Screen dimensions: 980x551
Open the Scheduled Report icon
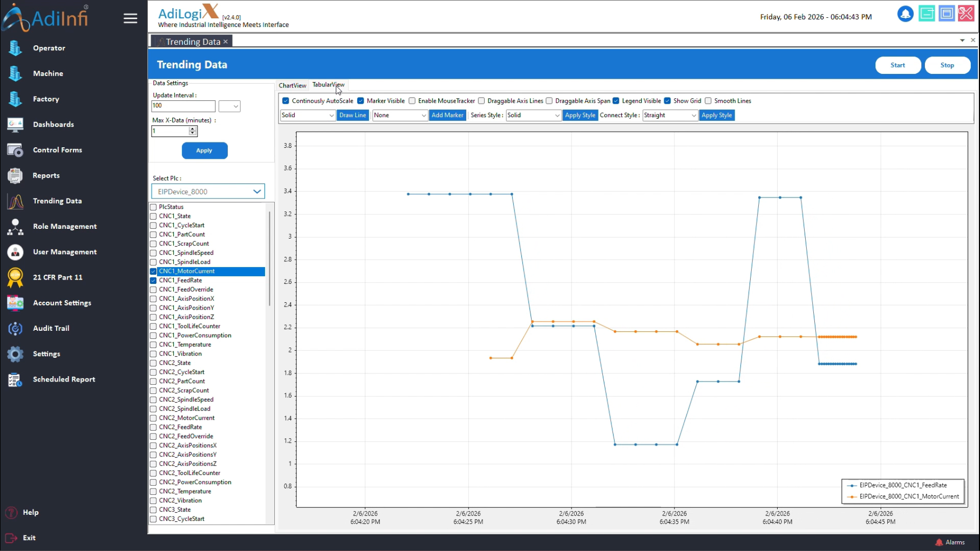pyautogui.click(x=15, y=379)
